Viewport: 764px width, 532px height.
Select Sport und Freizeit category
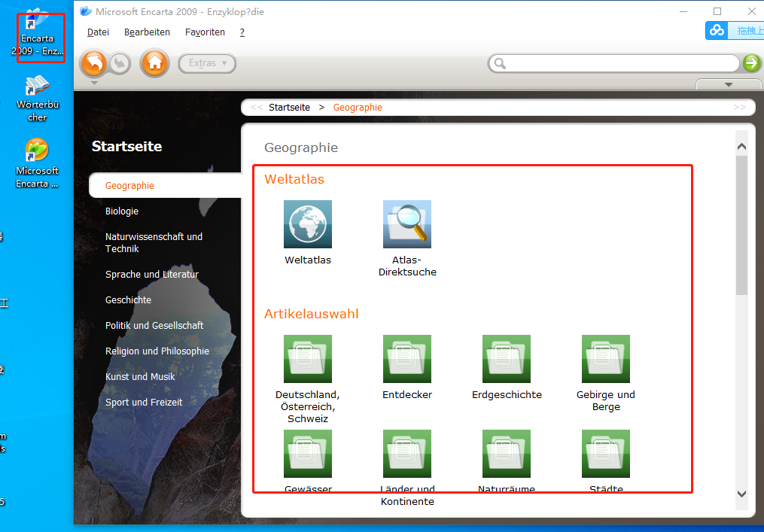(x=144, y=403)
